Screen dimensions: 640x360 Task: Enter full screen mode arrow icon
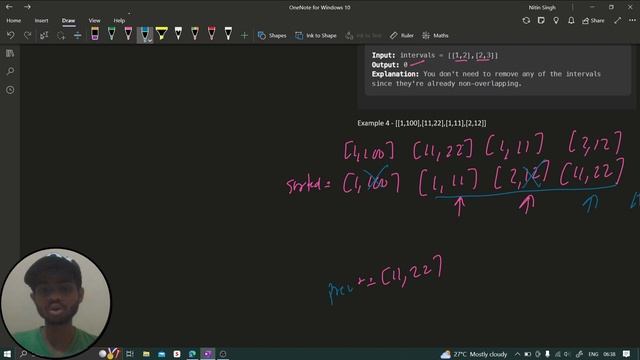pos(618,20)
